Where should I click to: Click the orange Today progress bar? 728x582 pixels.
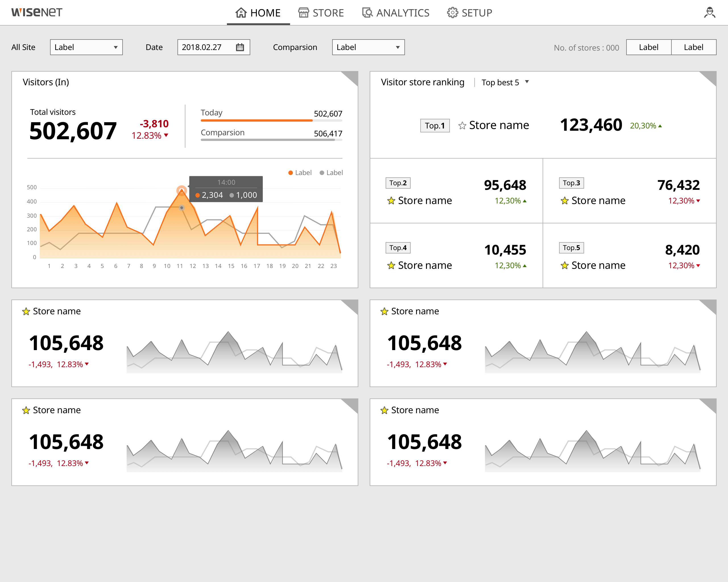[257, 120]
